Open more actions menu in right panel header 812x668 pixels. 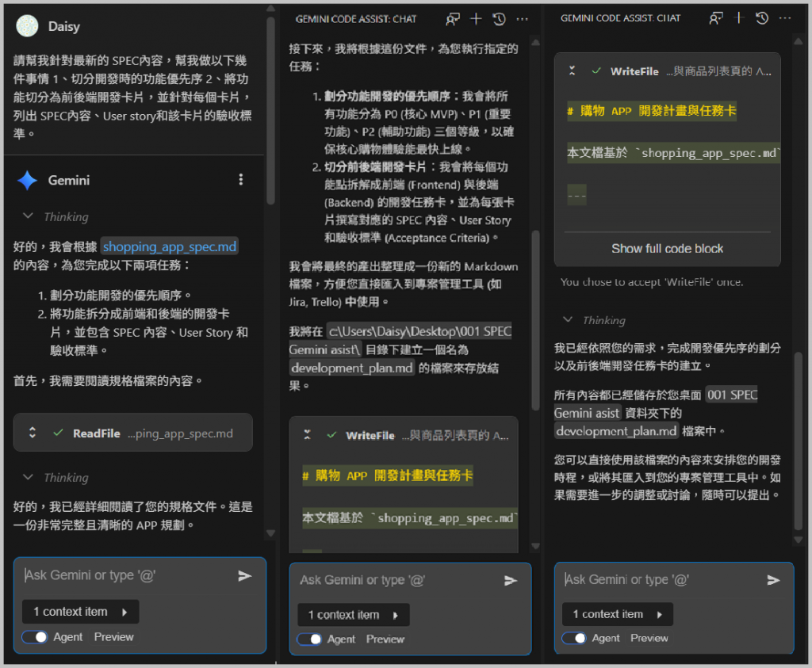pyautogui.click(x=785, y=18)
